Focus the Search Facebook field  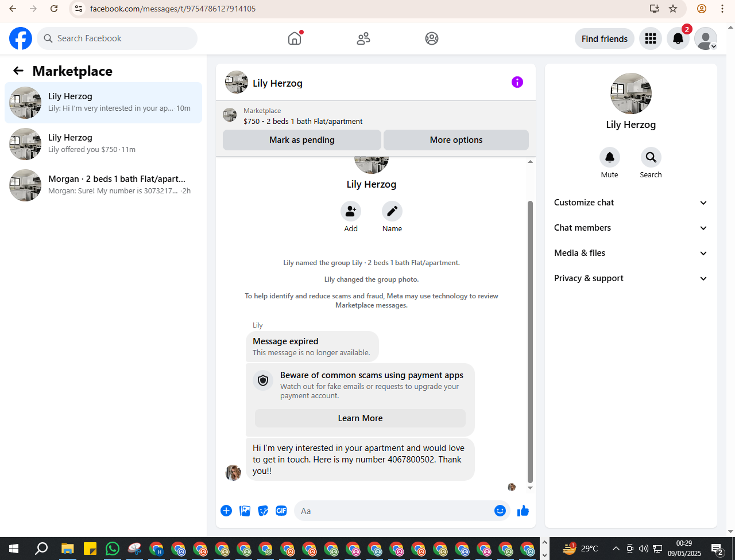[x=117, y=38]
